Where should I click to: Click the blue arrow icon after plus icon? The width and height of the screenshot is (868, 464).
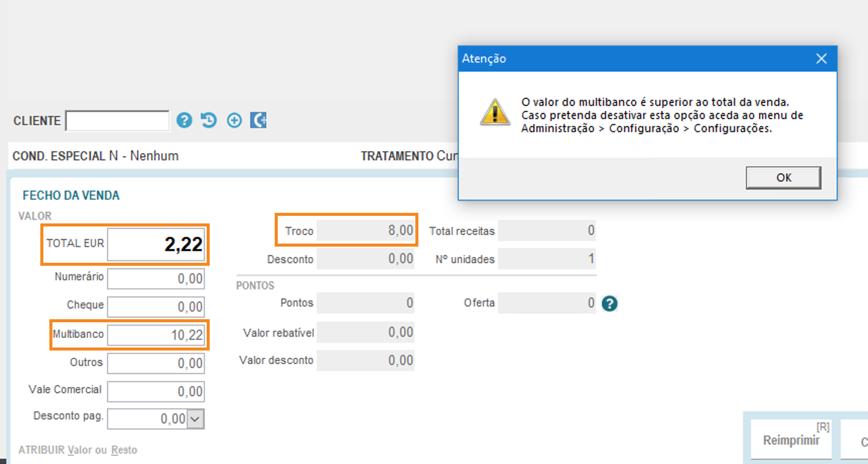258,121
